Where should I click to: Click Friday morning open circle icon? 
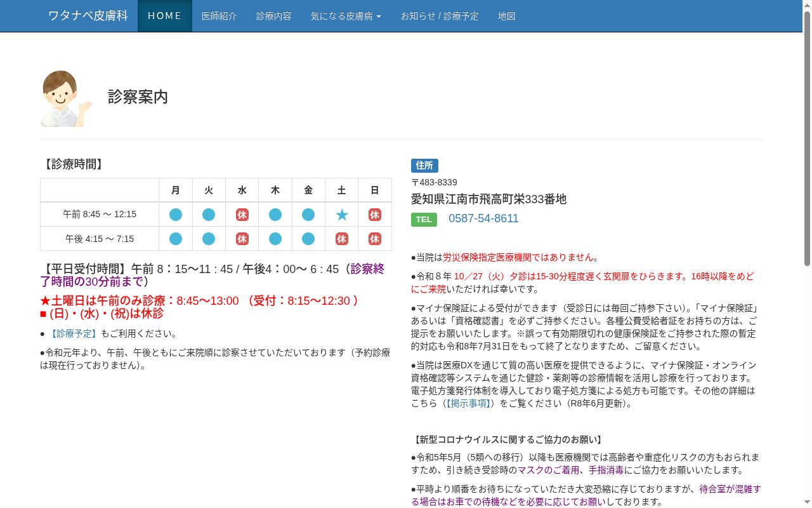308,215
